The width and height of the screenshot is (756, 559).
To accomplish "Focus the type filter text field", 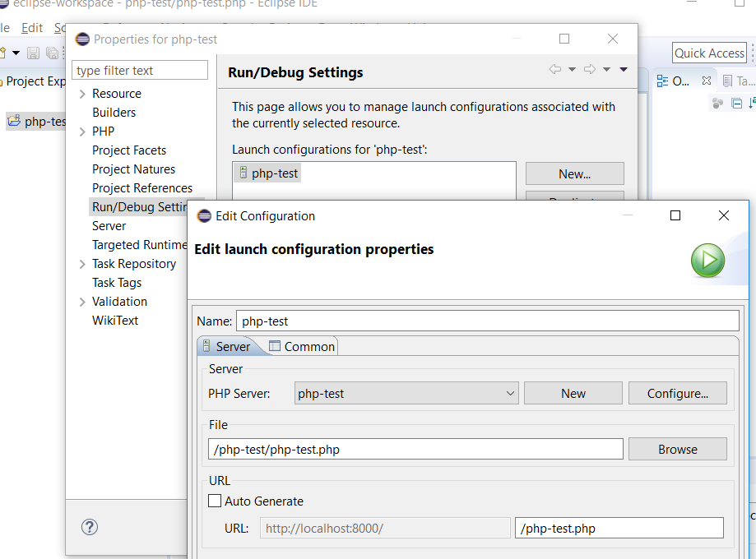I will tap(140, 71).
